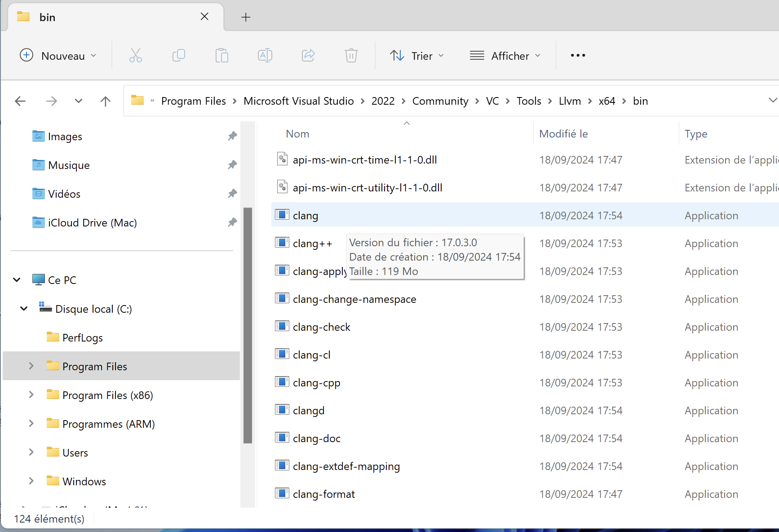
Task: Open the Afficher view dropdown
Action: 505,55
